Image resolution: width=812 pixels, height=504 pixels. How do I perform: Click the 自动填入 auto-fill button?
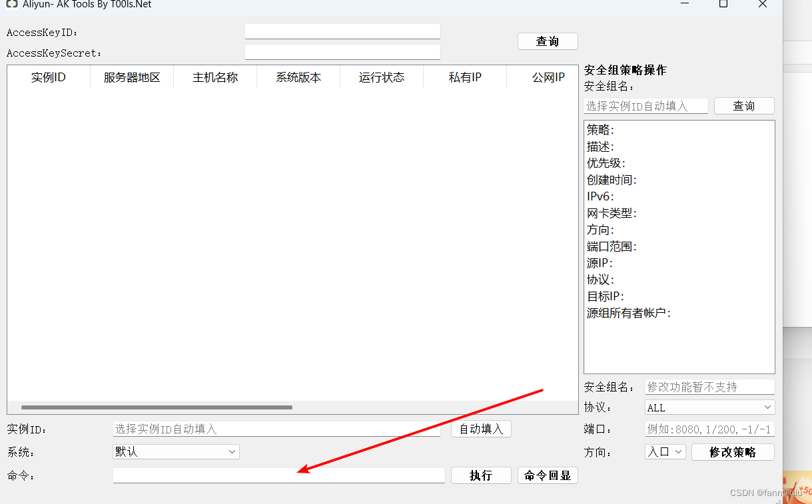tap(481, 429)
